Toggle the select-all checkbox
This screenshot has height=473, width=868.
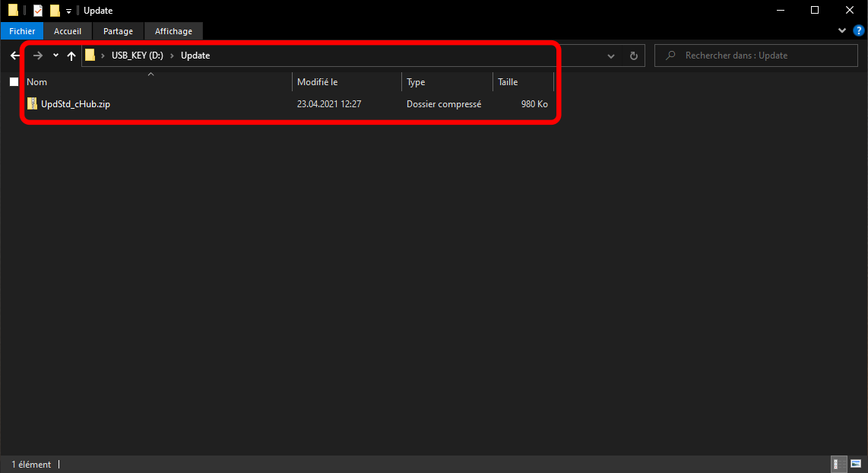pyautogui.click(x=14, y=82)
